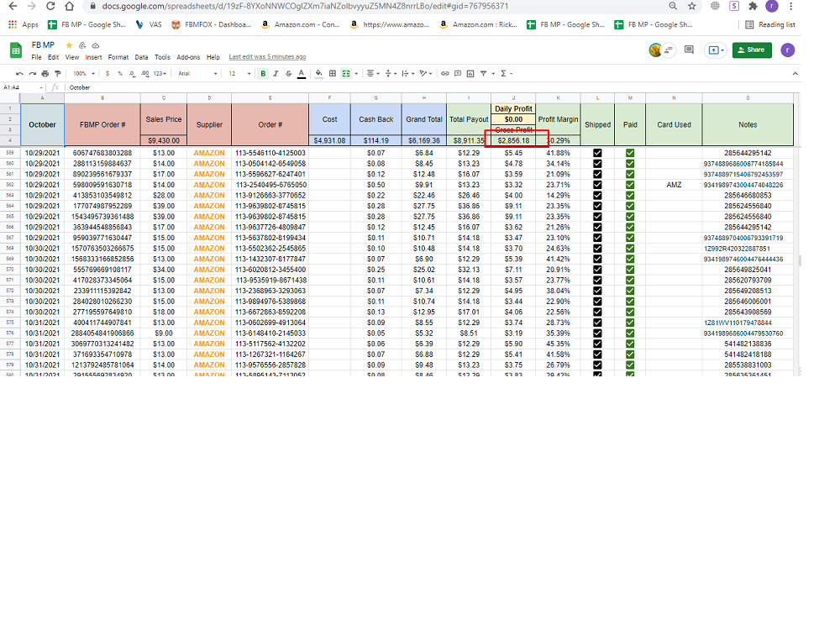Toggle Strikethrough formatting
Viewport: 840px width, 630px height.
coord(289,73)
